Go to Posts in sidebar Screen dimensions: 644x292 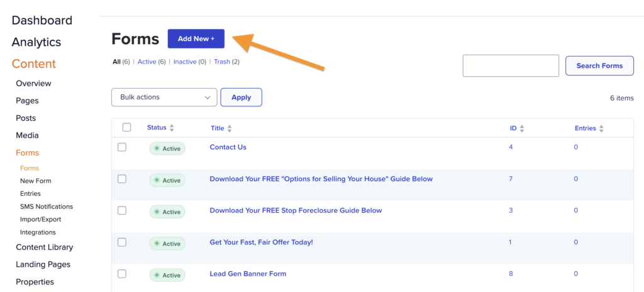26,118
